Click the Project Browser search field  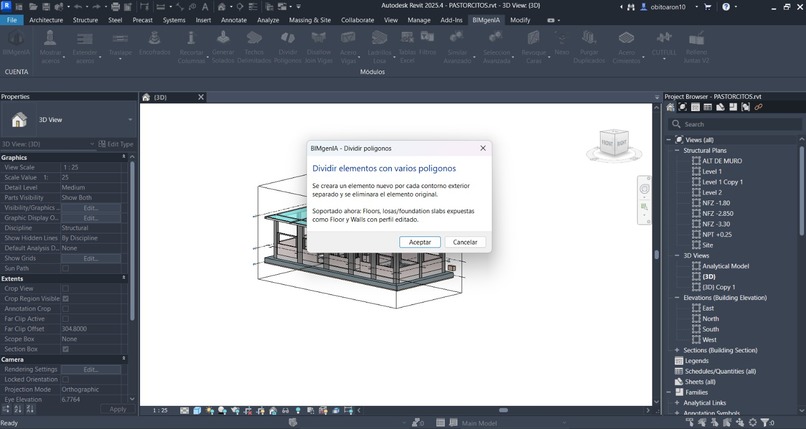735,124
